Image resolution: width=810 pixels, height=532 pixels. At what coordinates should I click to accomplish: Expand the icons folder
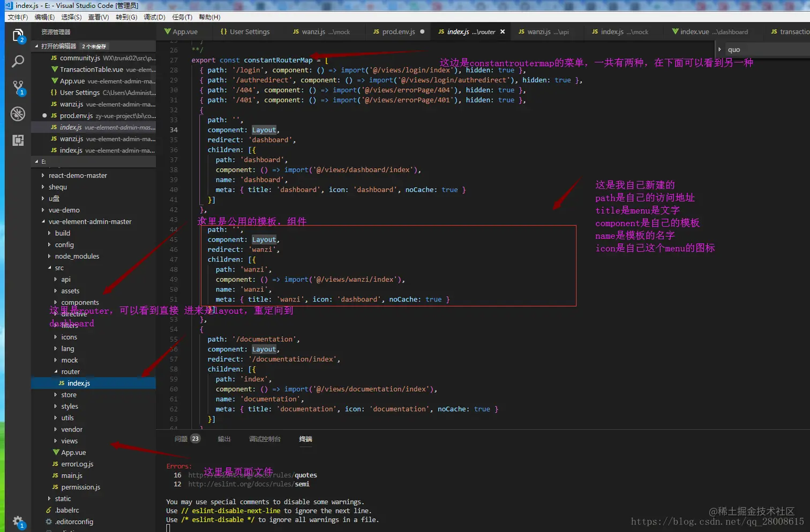coord(94,337)
